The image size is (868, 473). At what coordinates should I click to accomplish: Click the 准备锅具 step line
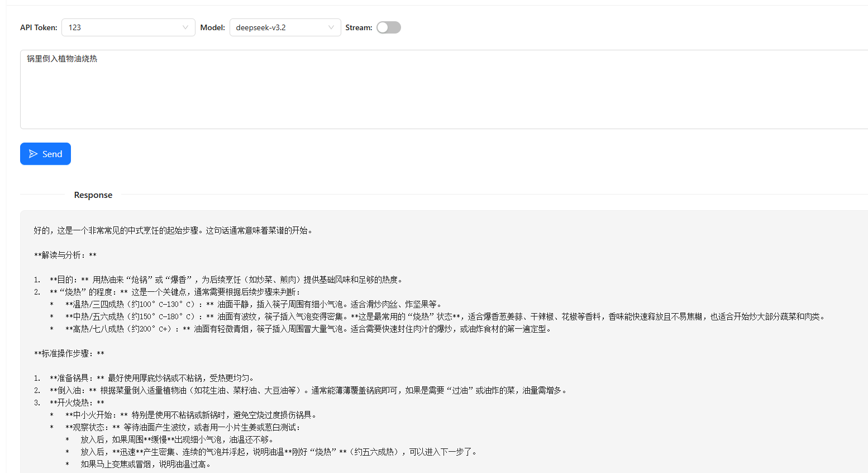click(x=151, y=378)
